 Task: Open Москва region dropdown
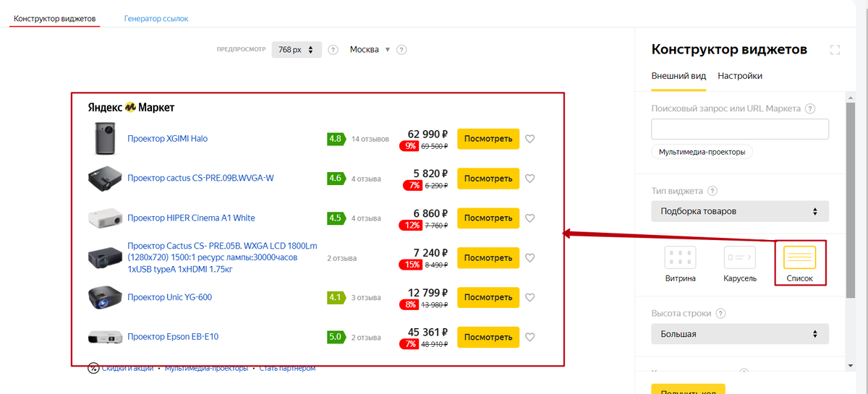(x=370, y=50)
